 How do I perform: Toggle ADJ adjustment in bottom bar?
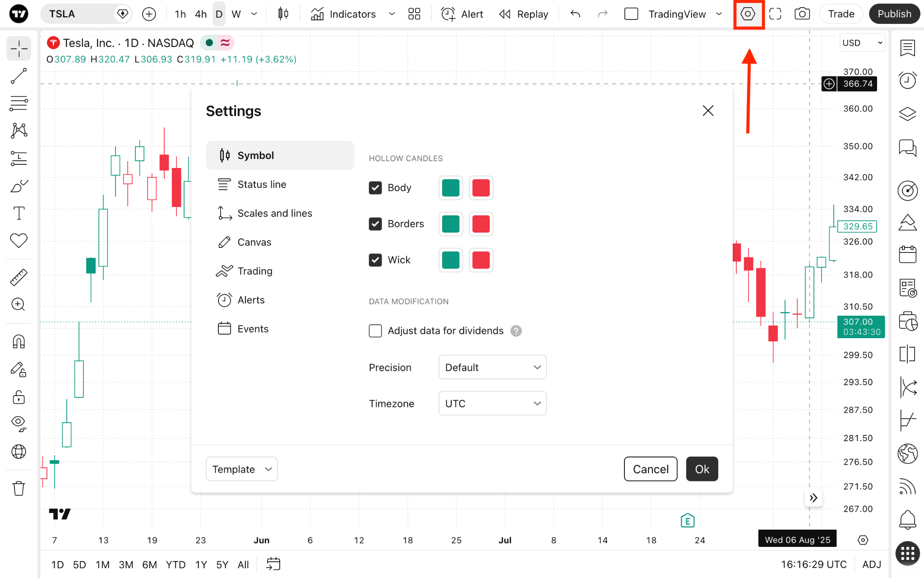871,564
